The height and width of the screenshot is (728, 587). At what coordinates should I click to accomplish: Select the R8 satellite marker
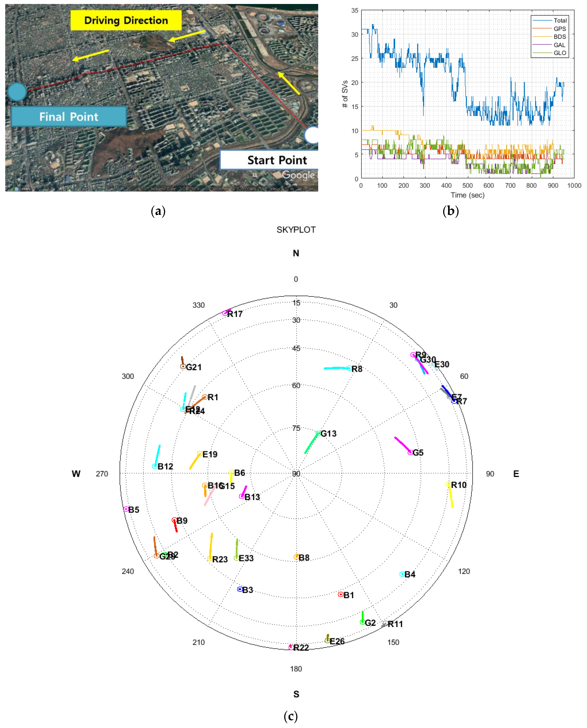(x=349, y=368)
